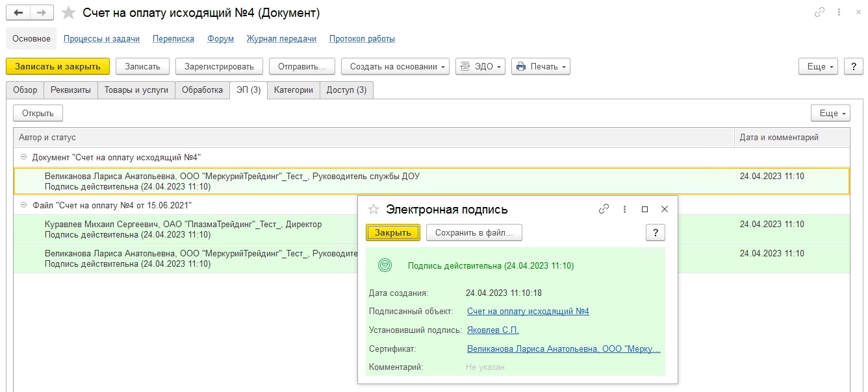This screenshot has width=868, height=392.
Task: Click the Сохранить в файл button
Action: pyautogui.click(x=474, y=232)
